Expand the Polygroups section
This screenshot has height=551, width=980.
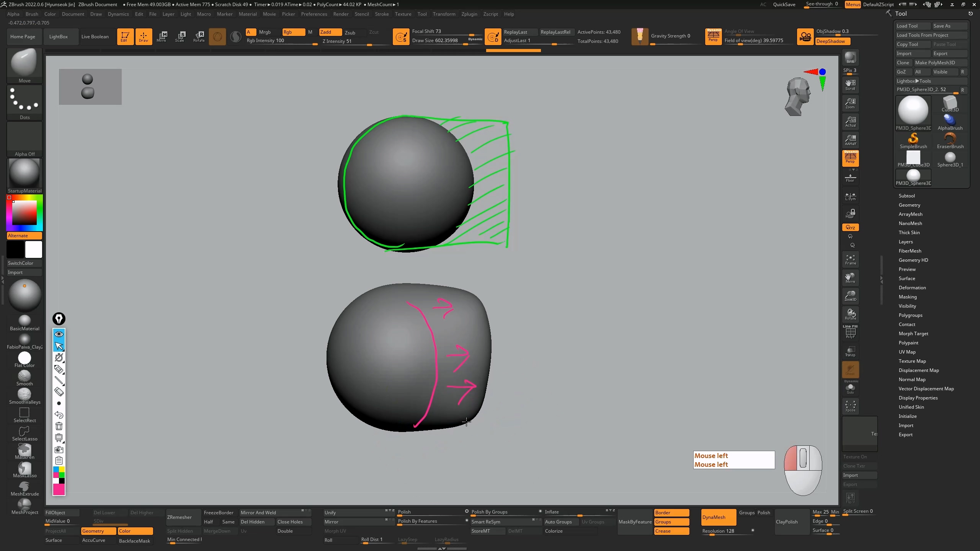910,315
